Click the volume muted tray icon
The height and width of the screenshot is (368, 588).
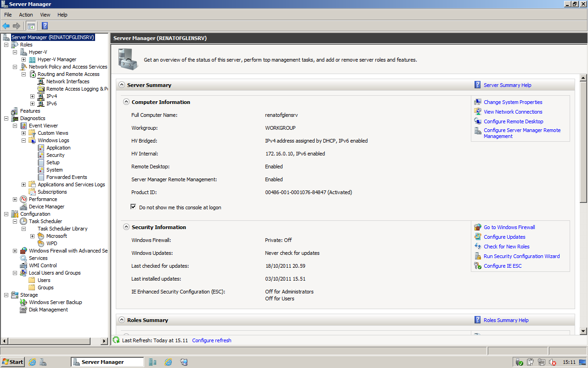pos(553,362)
